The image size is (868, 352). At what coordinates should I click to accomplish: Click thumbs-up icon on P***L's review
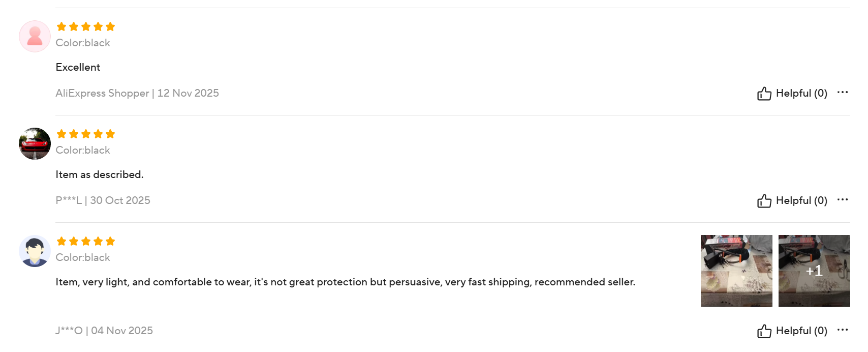pyautogui.click(x=764, y=201)
